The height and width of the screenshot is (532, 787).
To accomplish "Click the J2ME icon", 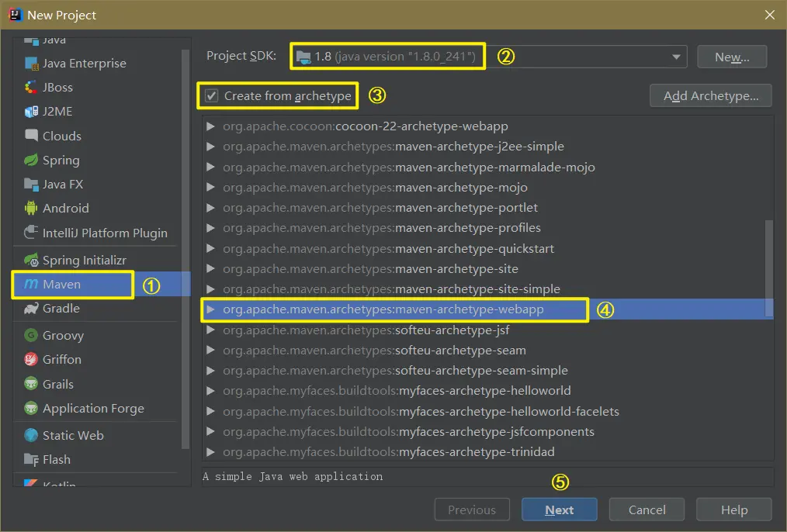I will click(31, 112).
